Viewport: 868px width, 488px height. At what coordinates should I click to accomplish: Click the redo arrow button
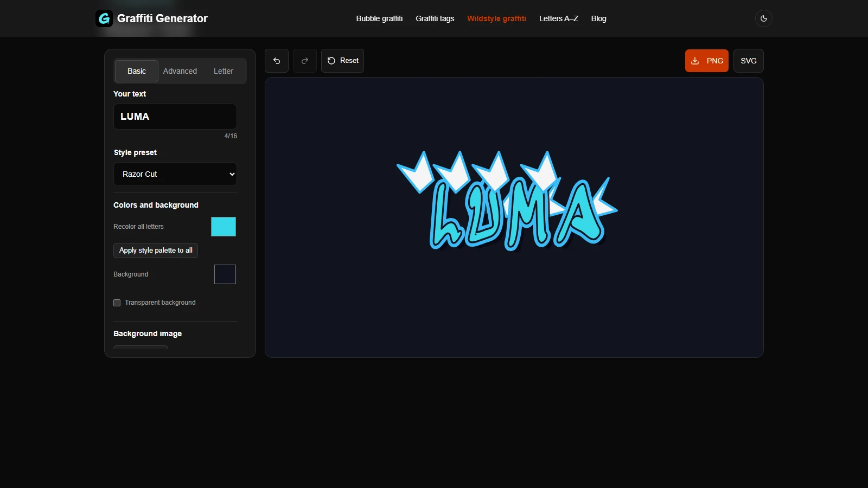(305, 61)
